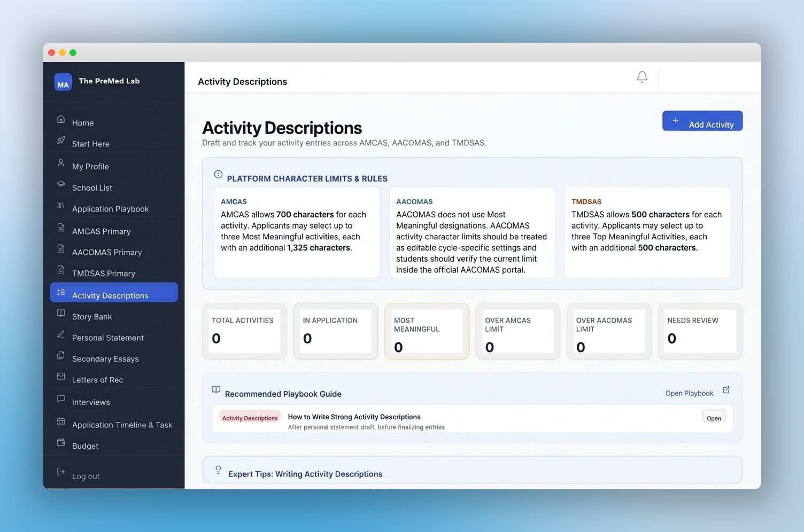Click the lightbulb icon beside Expert Tips

click(218, 470)
